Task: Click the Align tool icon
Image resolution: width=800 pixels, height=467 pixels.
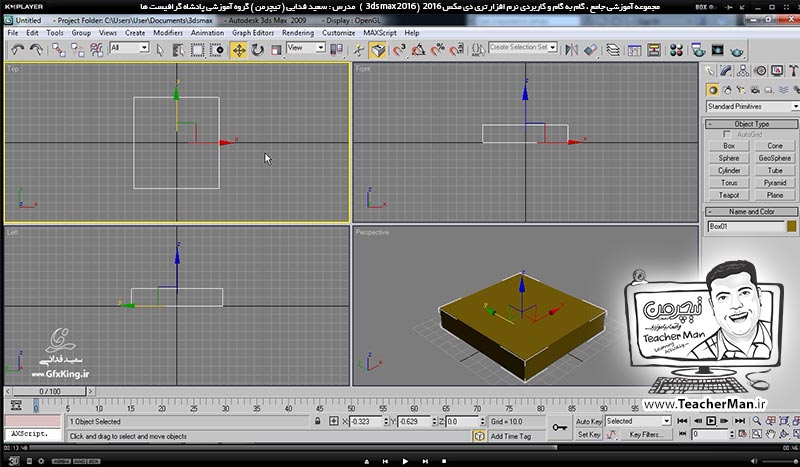Action: (x=590, y=50)
